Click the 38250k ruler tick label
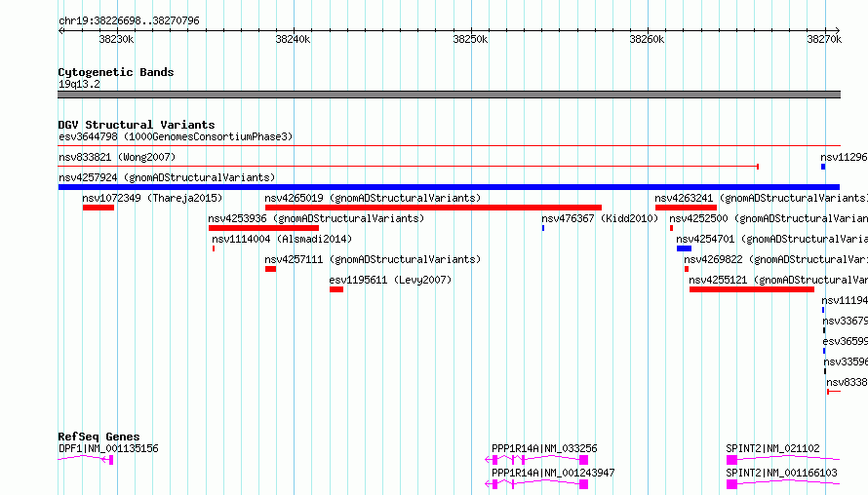 coord(470,39)
